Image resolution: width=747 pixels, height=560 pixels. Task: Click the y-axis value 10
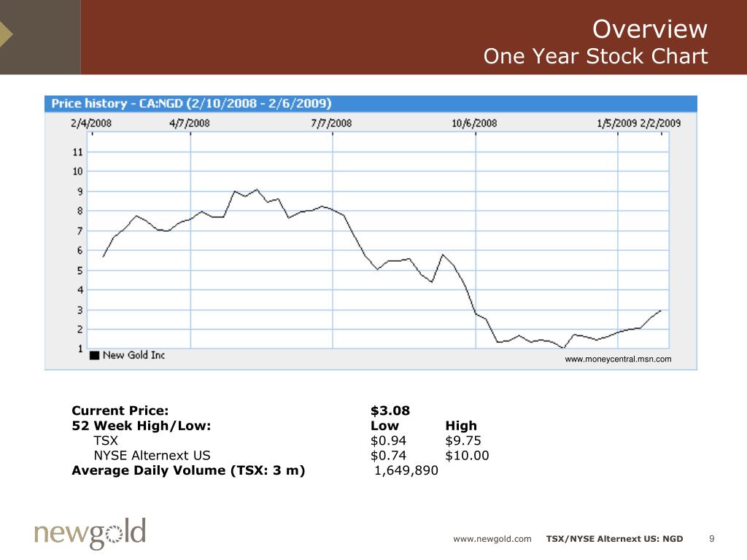click(x=77, y=171)
